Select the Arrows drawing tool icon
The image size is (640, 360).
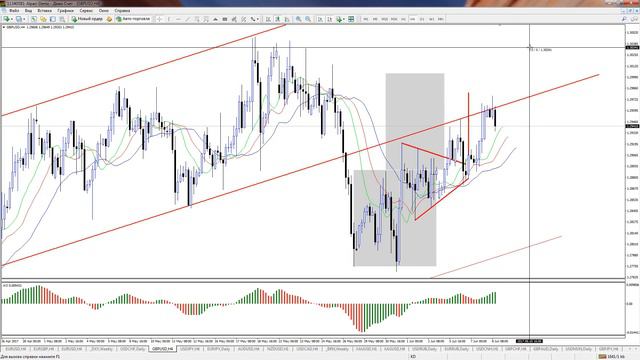coord(253,19)
